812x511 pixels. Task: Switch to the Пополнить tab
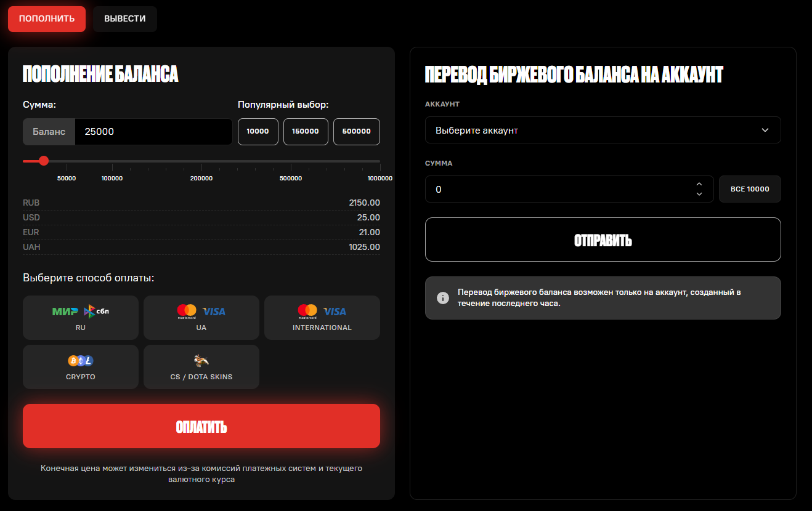pos(47,19)
